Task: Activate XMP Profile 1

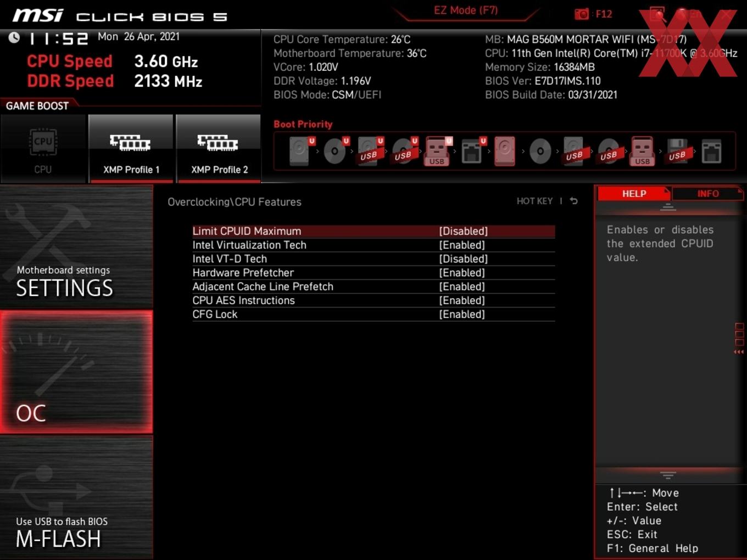Action: [131, 148]
